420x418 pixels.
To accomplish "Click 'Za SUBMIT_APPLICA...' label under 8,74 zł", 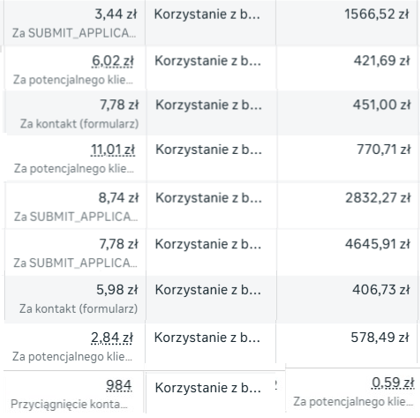I will click(x=76, y=217).
